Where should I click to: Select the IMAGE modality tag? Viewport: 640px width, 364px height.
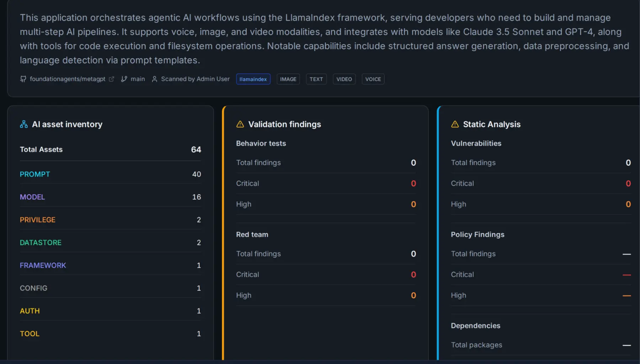point(288,79)
